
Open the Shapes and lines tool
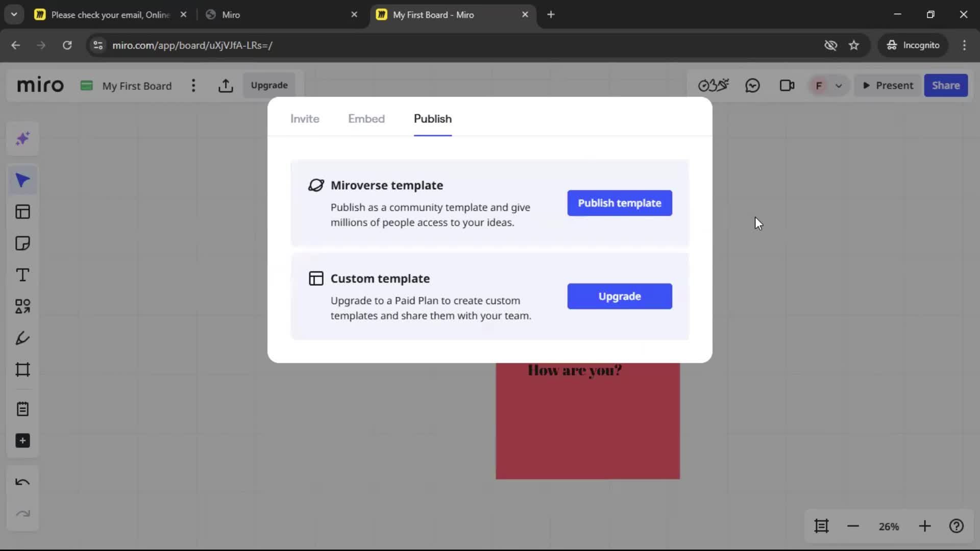pyautogui.click(x=22, y=306)
